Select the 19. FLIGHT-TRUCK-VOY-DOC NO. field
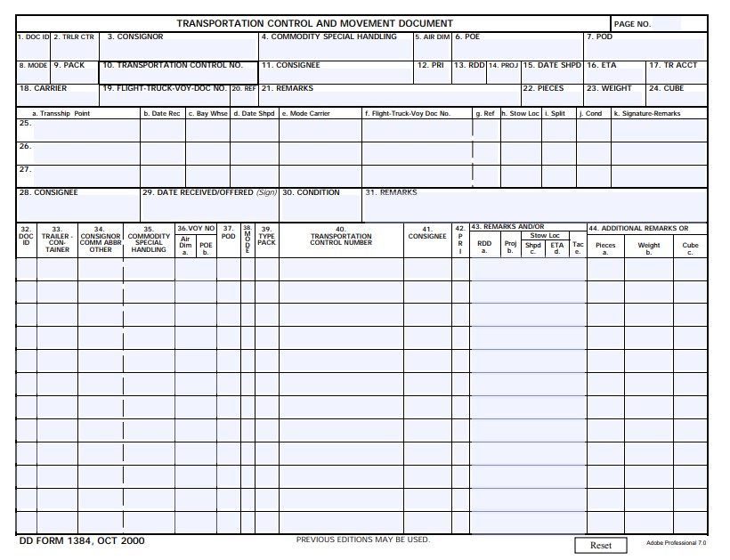Viewport: 730px width, 560px height. tap(165, 99)
